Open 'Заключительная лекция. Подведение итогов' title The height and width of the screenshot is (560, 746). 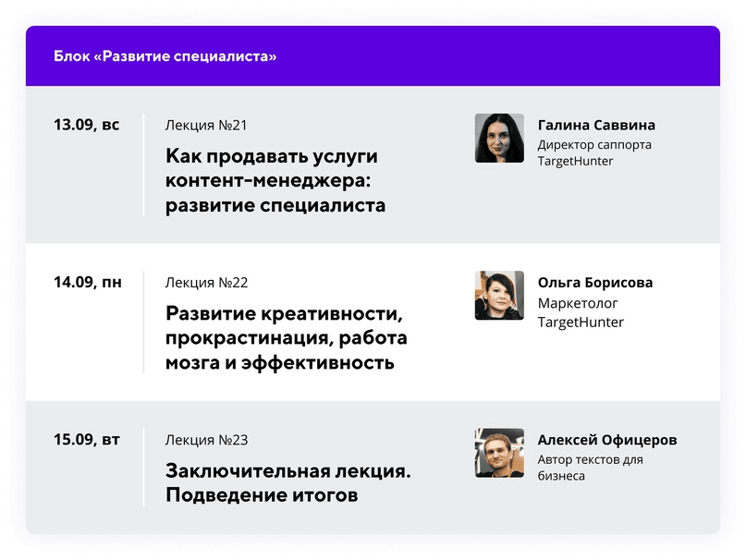click(x=288, y=483)
